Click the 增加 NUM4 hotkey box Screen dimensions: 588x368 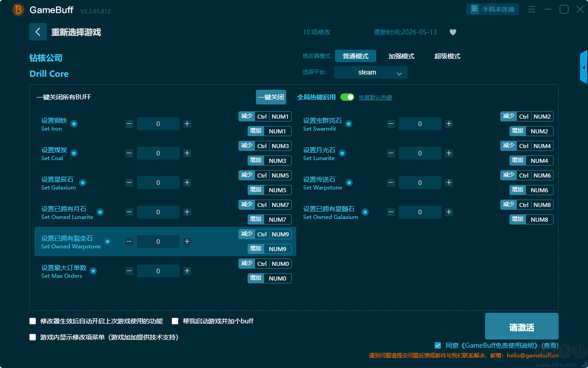tap(531, 161)
